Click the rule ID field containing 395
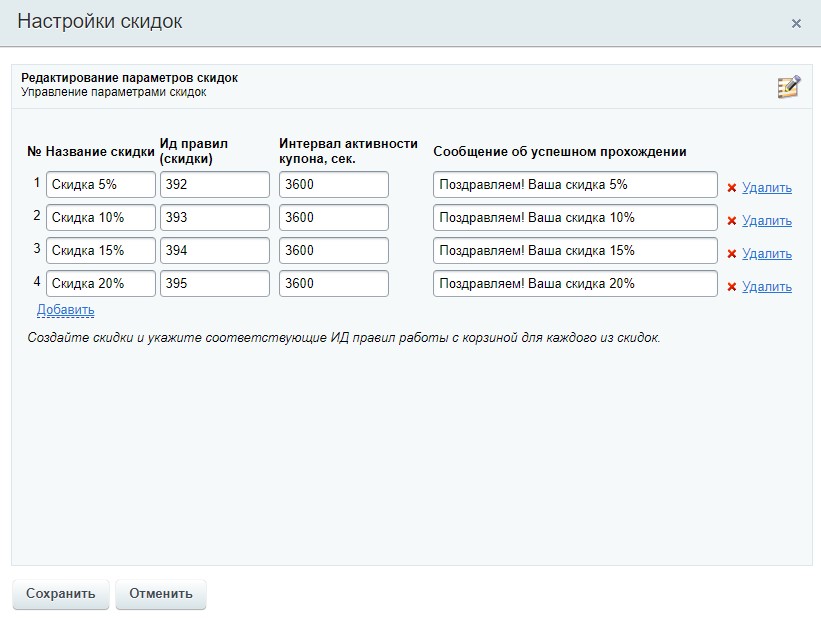821x624 pixels. (214, 284)
